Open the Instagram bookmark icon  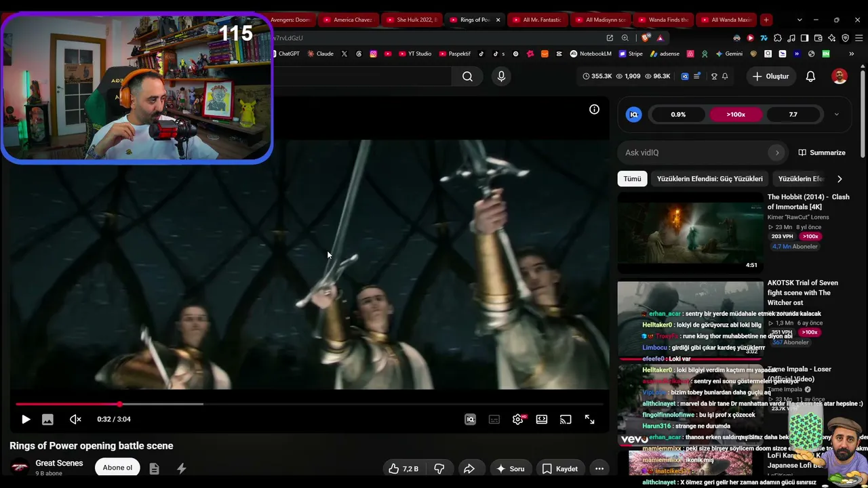click(373, 54)
